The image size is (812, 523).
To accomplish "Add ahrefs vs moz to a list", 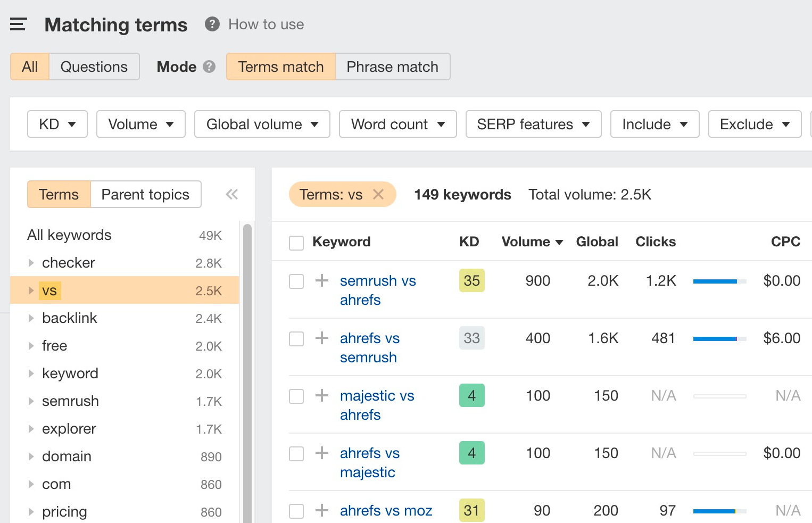I will coord(321,510).
